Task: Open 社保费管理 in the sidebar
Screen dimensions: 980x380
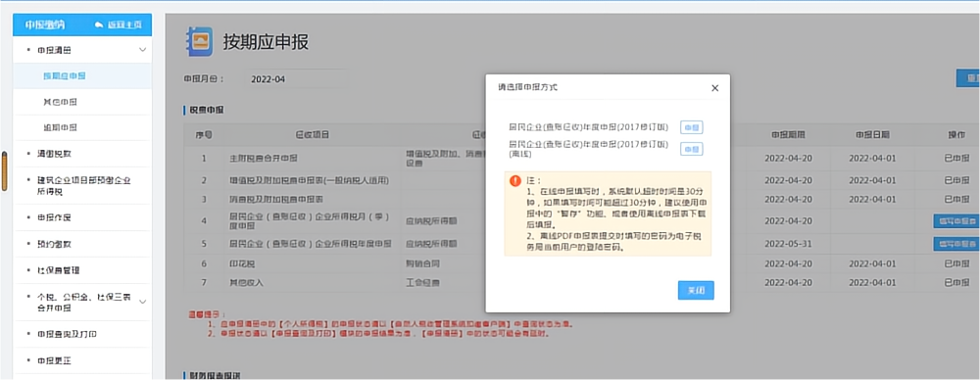Action: pos(58,270)
